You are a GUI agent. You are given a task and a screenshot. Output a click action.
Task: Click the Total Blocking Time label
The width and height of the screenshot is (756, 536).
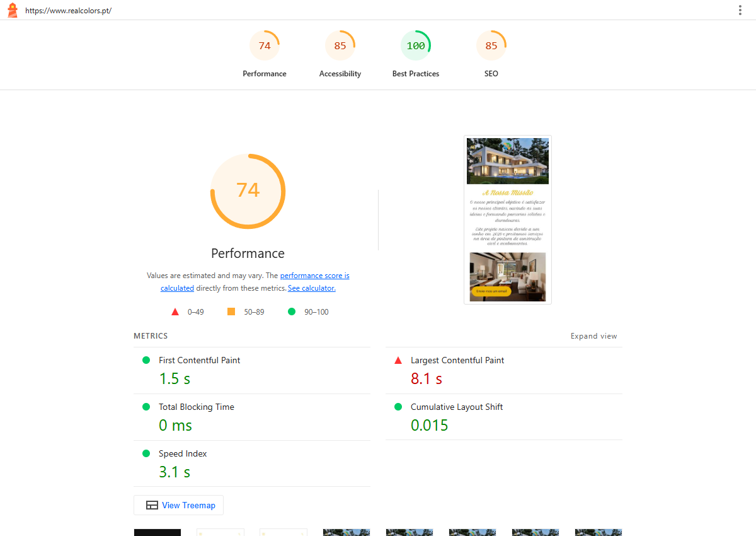[197, 407]
